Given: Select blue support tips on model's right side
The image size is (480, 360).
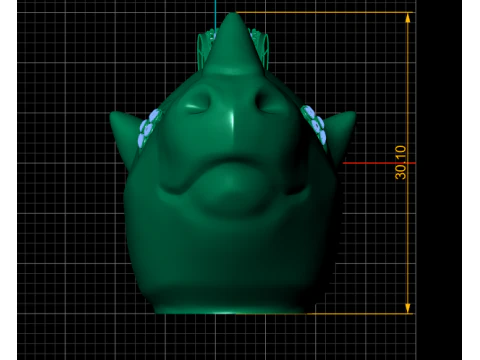Looking at the screenshot, I should coord(314,124).
